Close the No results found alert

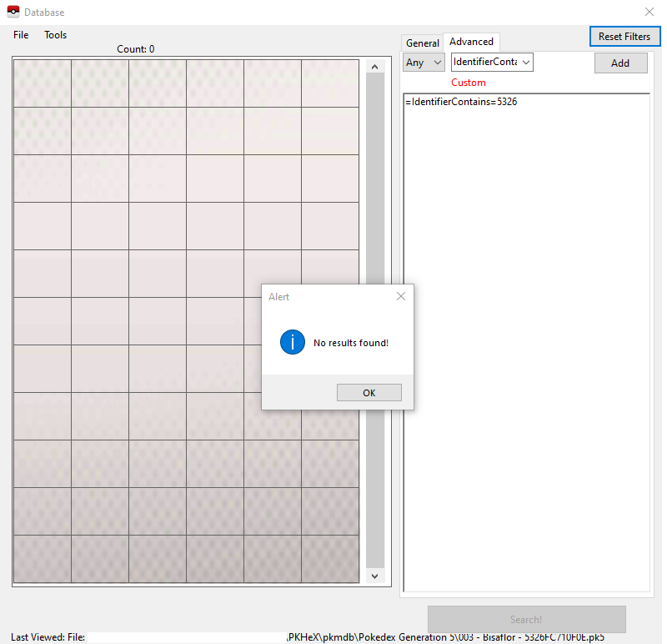pyautogui.click(x=400, y=296)
